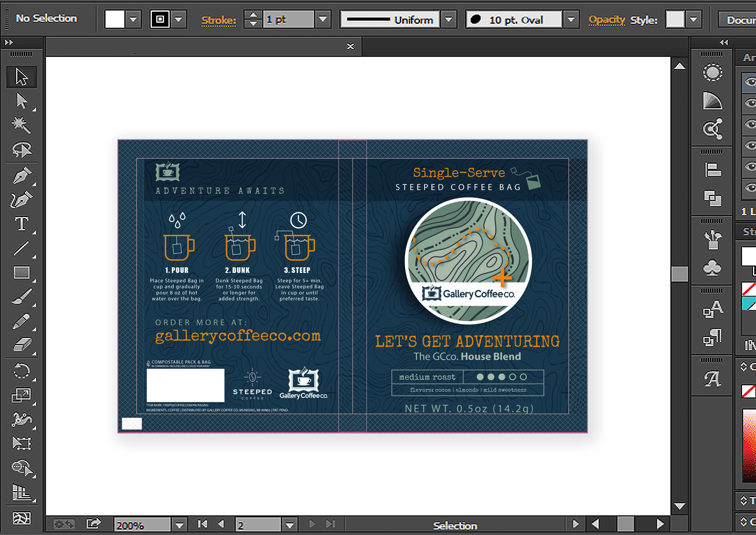Open the Brushes panel icon

713,239
